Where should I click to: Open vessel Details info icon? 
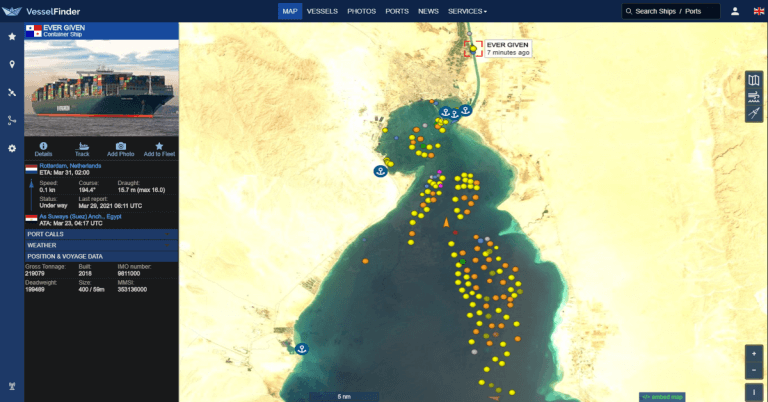tap(43, 149)
